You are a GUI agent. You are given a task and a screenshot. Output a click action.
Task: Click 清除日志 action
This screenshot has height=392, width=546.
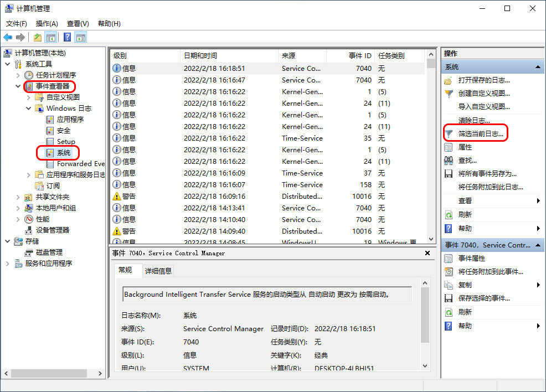click(x=474, y=121)
